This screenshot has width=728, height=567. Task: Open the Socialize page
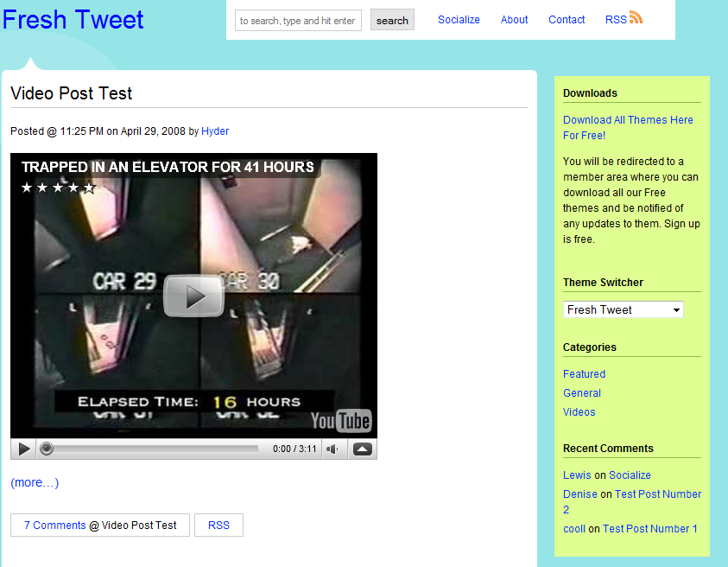pyautogui.click(x=459, y=20)
